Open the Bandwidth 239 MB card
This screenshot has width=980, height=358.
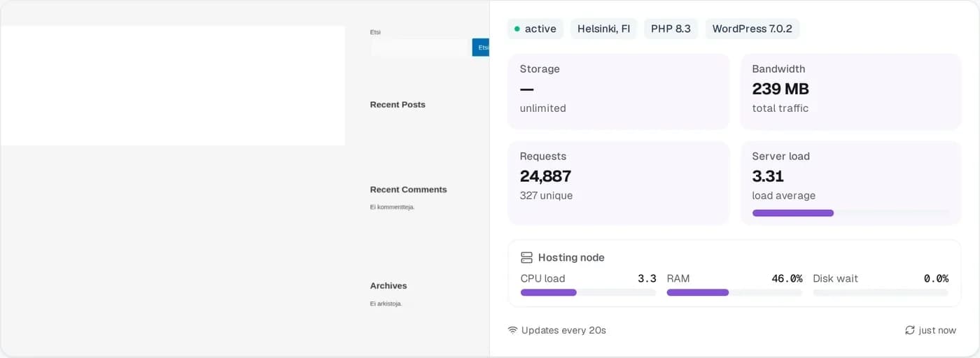[850, 92]
